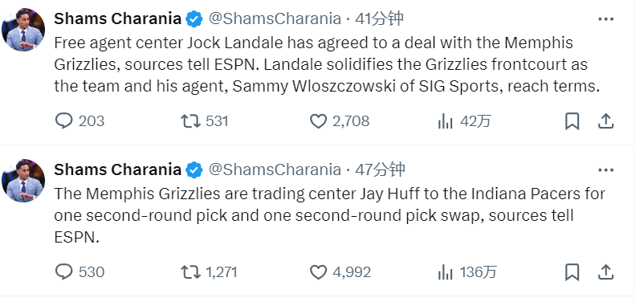Open the 47分钟 timestamp link
The height and width of the screenshot is (302, 644).
(380, 169)
